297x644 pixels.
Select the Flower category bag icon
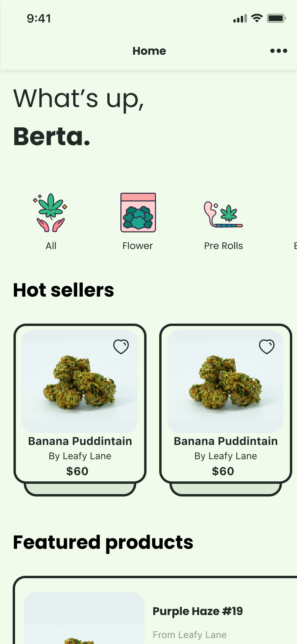138,213
